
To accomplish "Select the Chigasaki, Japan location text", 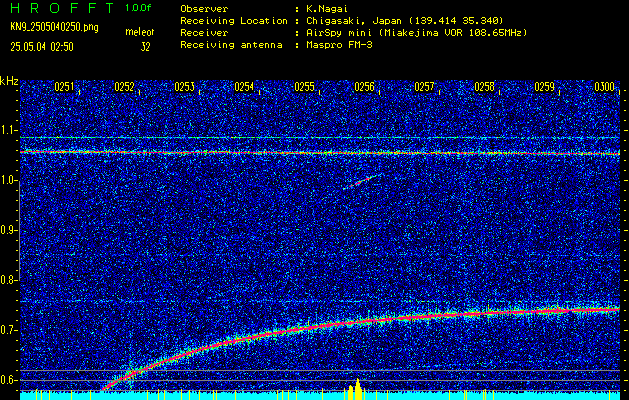I will point(404,20).
